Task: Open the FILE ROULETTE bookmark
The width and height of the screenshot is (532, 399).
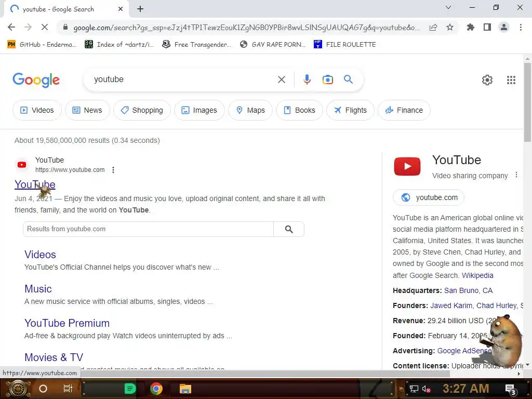Action: [345, 45]
